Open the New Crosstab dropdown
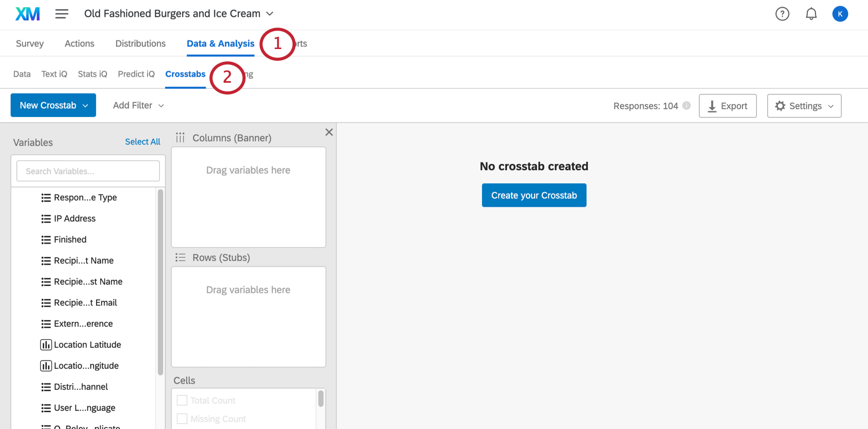The height and width of the screenshot is (429, 868). click(x=53, y=105)
